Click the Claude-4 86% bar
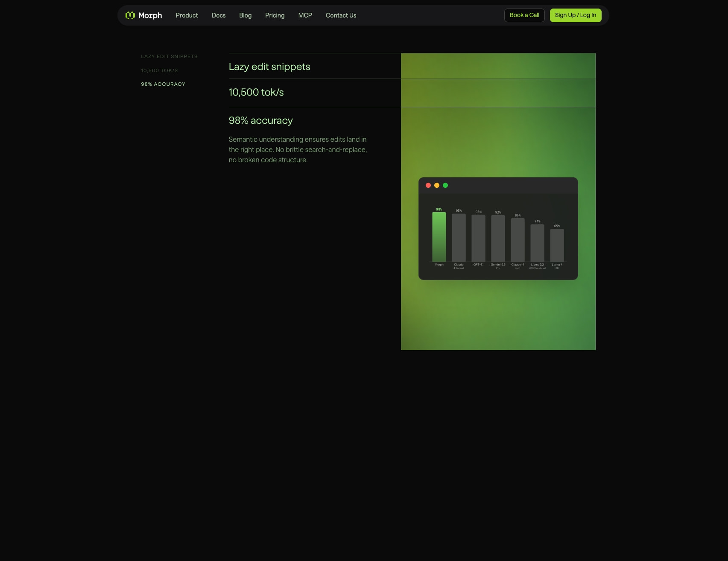 click(517, 240)
